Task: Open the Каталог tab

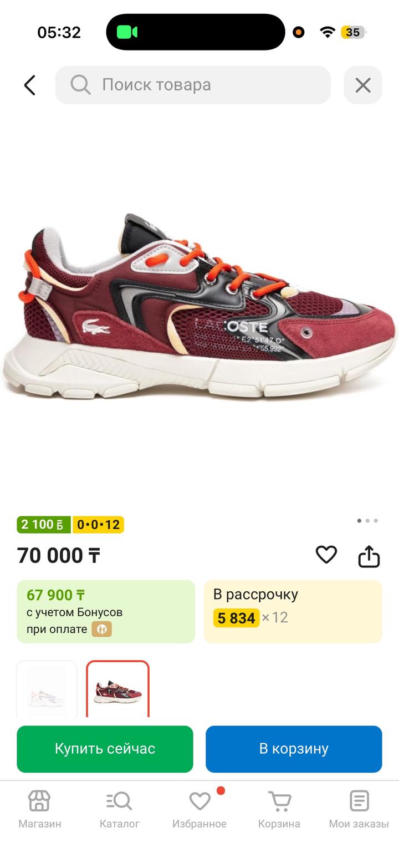Action: tap(120, 809)
